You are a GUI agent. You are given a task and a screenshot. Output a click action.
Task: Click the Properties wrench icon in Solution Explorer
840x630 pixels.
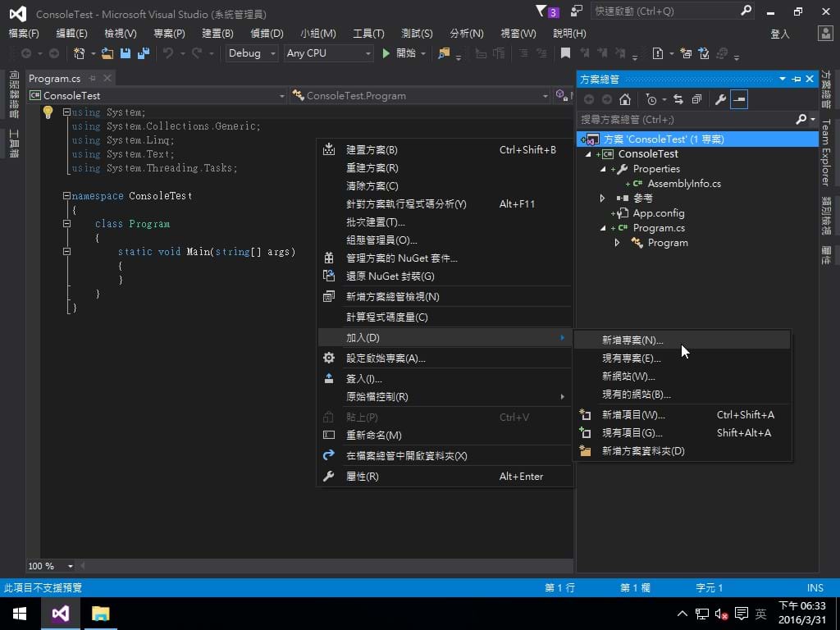[x=720, y=99]
